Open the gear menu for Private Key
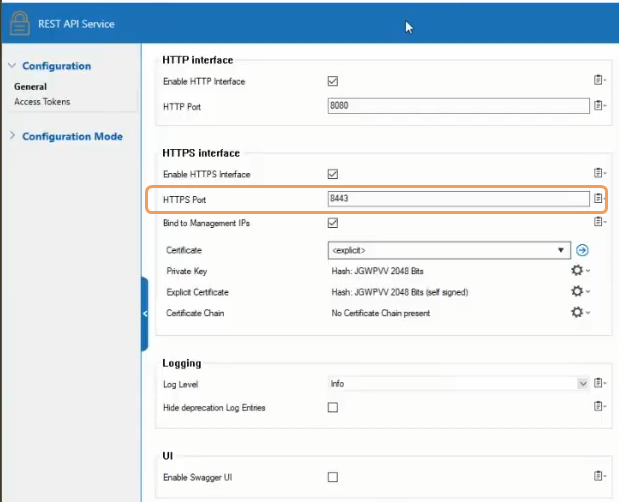 577,271
